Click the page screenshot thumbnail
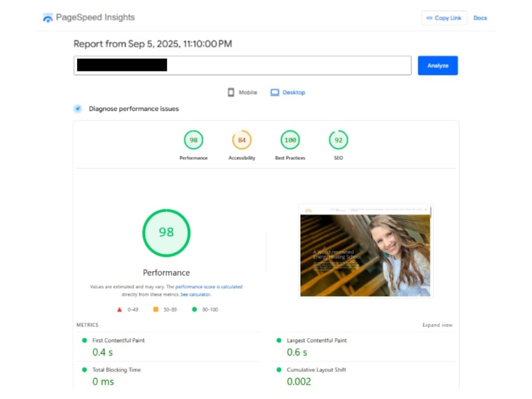 [365, 251]
